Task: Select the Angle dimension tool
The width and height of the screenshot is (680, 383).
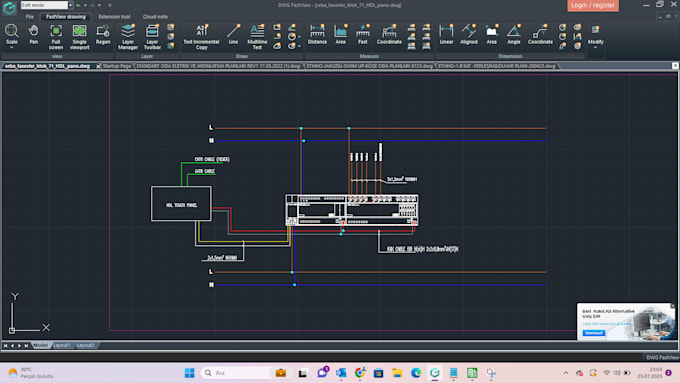Action: point(513,34)
